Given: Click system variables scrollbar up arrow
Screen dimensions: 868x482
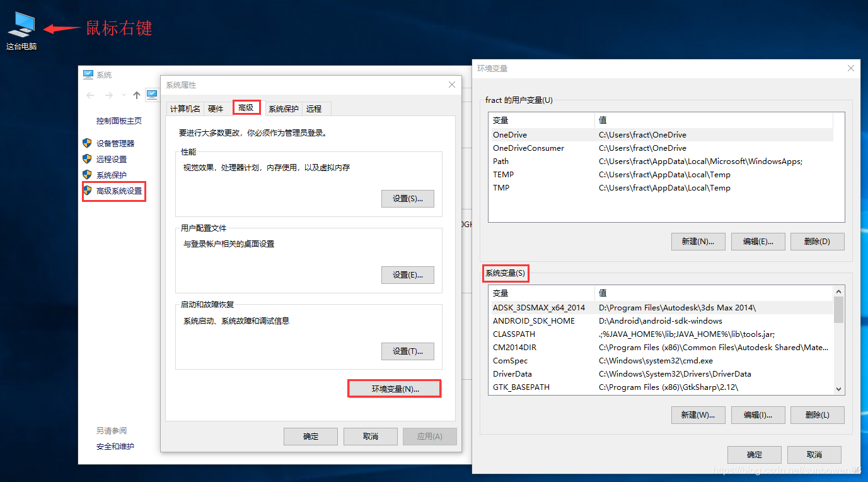Looking at the screenshot, I should [x=838, y=291].
